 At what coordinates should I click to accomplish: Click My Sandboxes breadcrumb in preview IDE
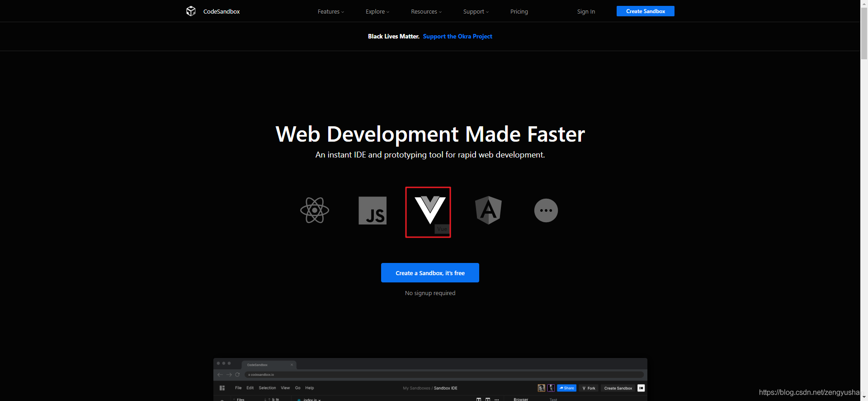pos(416,388)
